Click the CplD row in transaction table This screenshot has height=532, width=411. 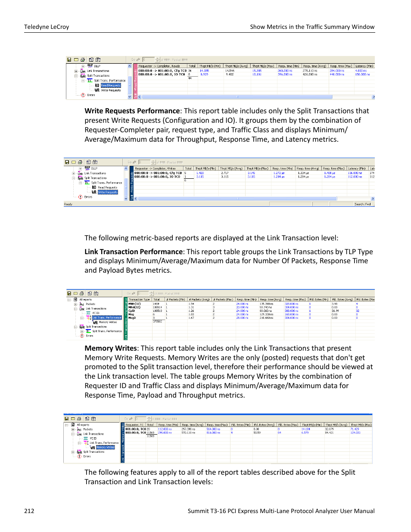click(132, 311)
